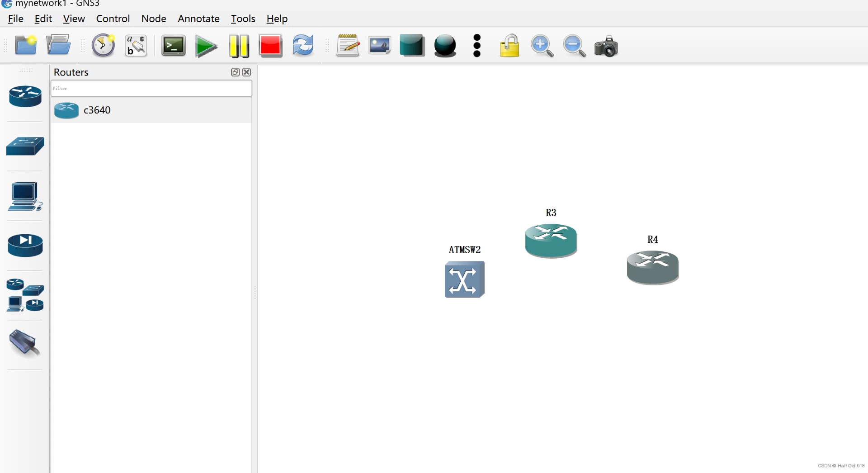
Task: Reload all nodes icon
Action: click(303, 46)
